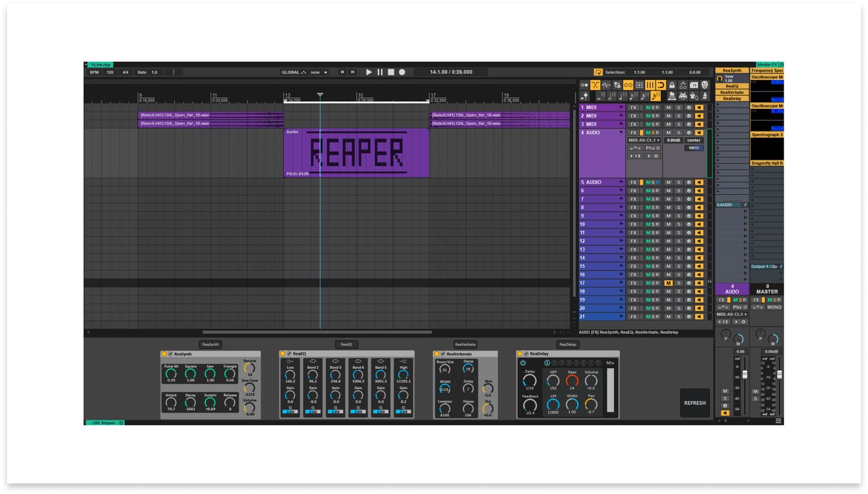
Task: Select the LBX Stripper tab at bottom
Action: click(x=105, y=423)
